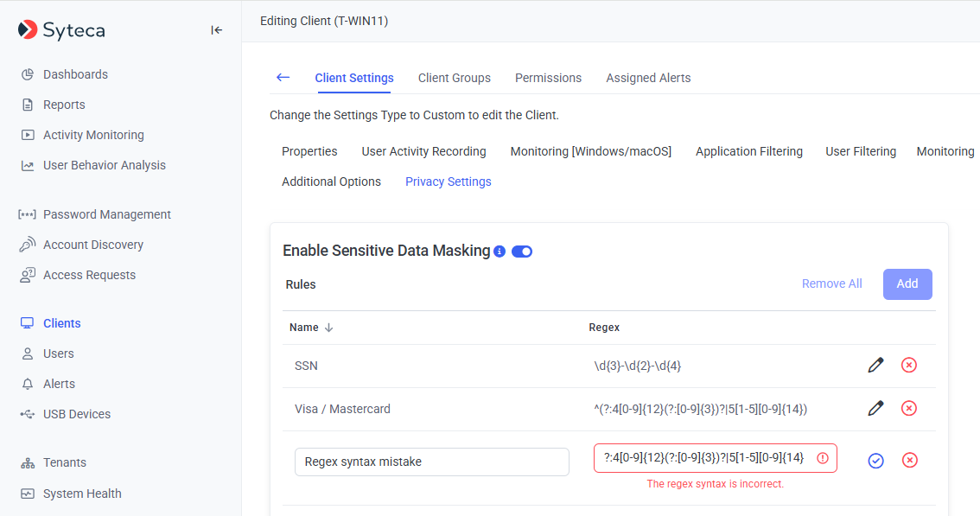Click the regex error warning icon

coord(822,458)
